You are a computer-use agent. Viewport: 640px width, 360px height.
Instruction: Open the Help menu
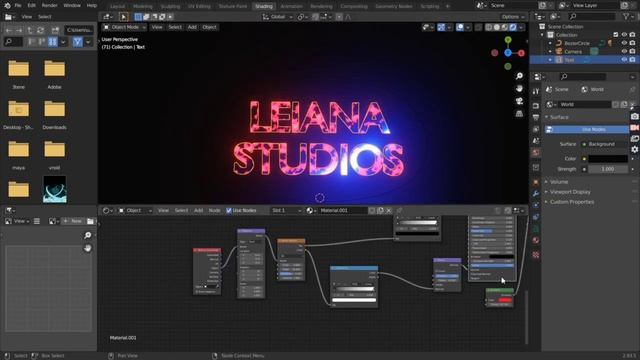92,5
